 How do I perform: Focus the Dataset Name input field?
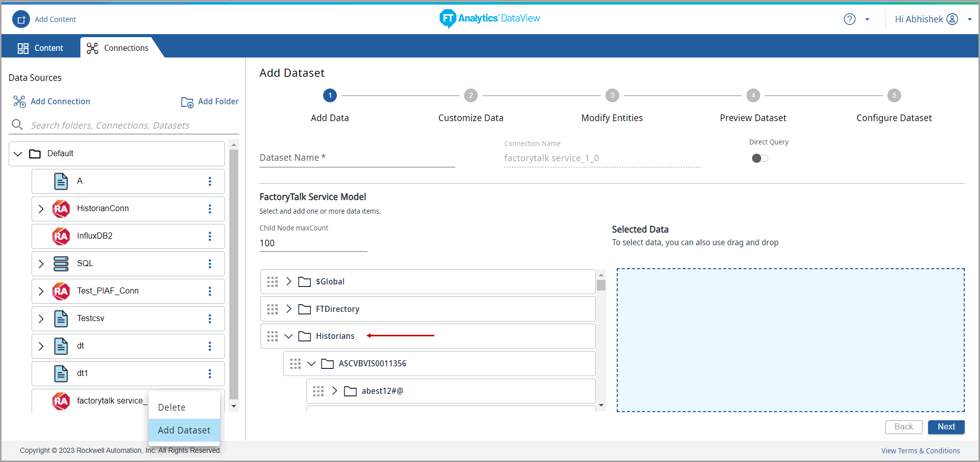pos(357,158)
